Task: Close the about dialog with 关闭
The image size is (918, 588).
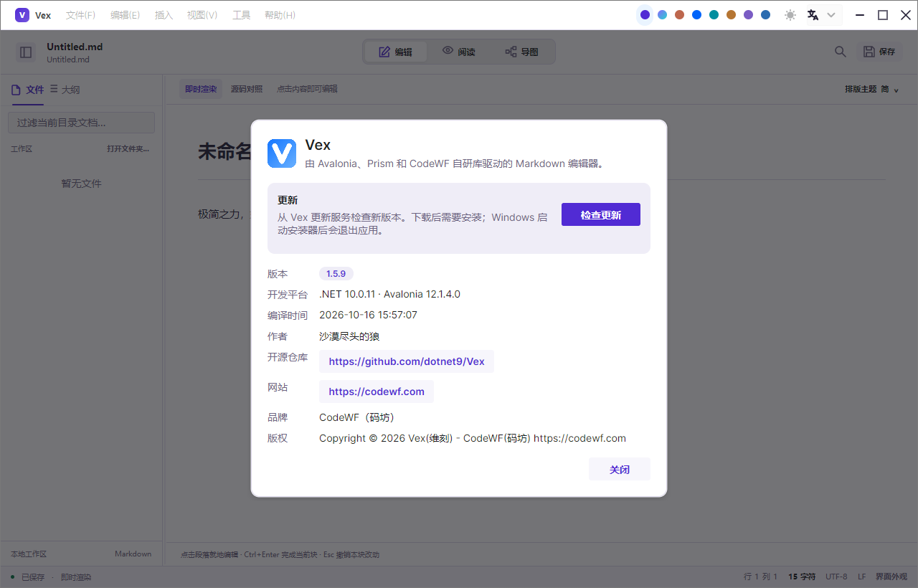Action: (x=620, y=470)
